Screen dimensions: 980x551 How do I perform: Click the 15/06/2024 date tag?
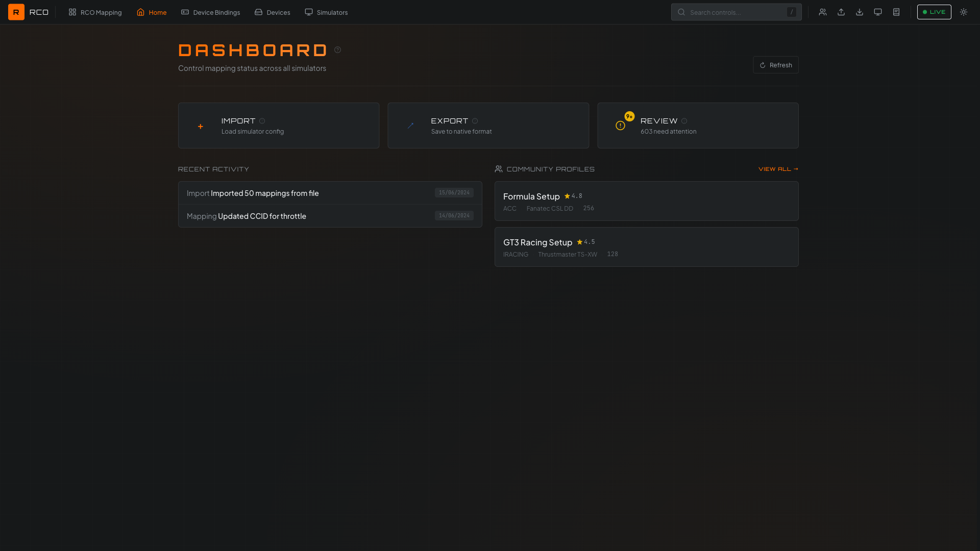pyautogui.click(x=454, y=193)
